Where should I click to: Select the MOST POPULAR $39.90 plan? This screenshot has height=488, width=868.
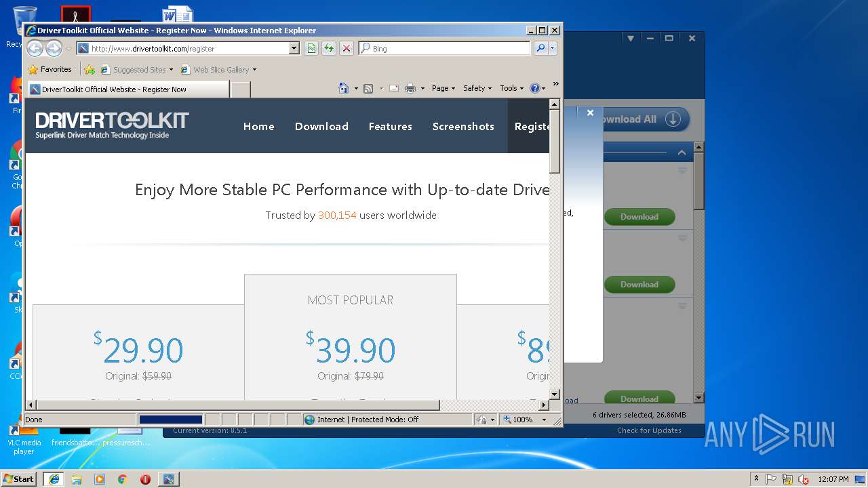tap(351, 337)
